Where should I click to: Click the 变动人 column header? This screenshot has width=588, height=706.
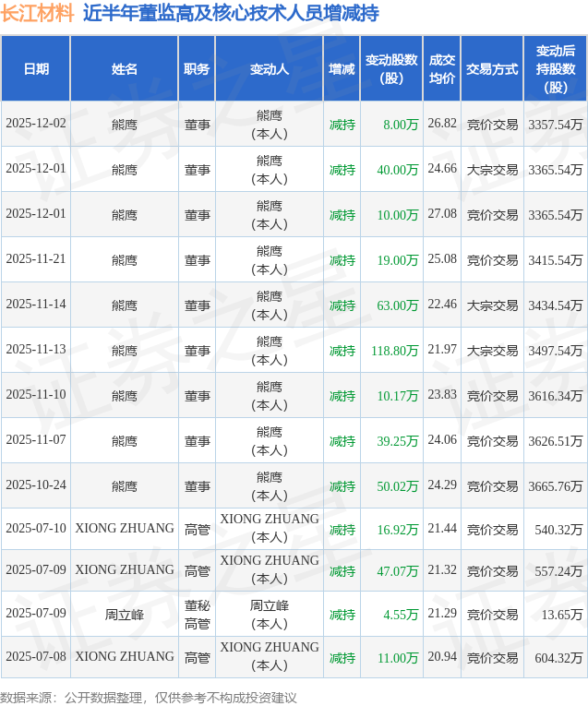(x=270, y=69)
